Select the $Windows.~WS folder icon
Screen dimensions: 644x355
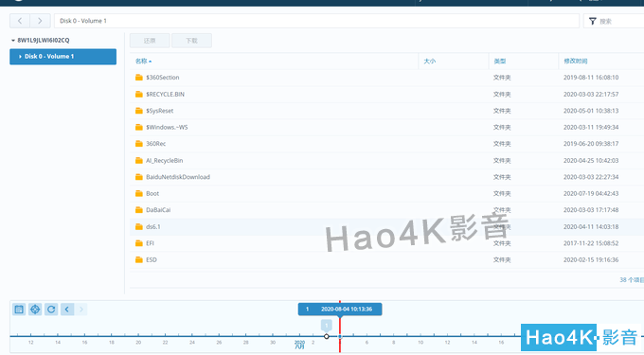pyautogui.click(x=139, y=127)
